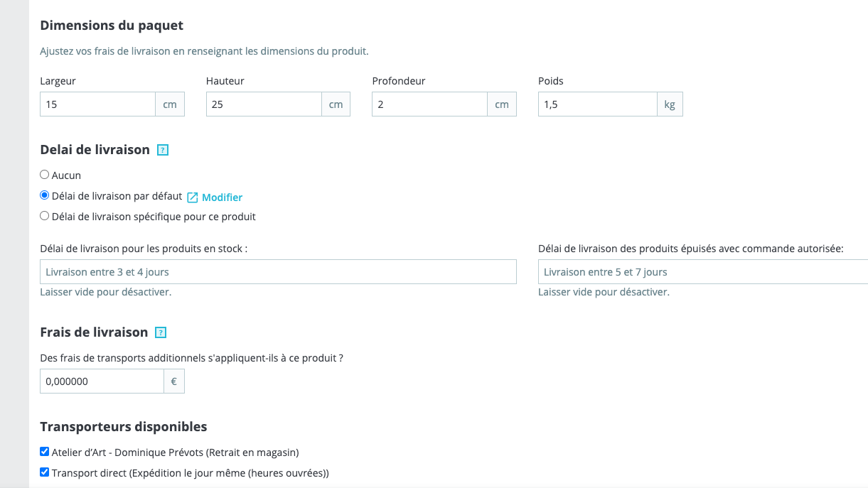Click the cm unit beside Largeur

pos(170,104)
